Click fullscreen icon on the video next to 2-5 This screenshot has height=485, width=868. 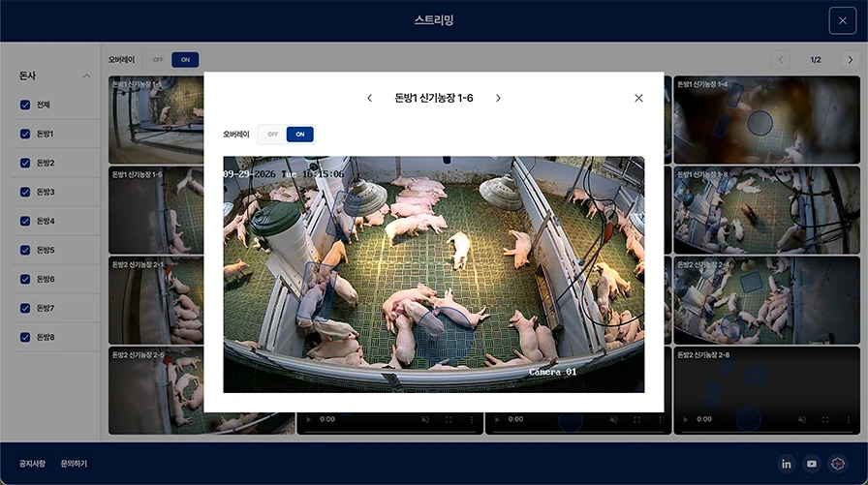click(449, 420)
